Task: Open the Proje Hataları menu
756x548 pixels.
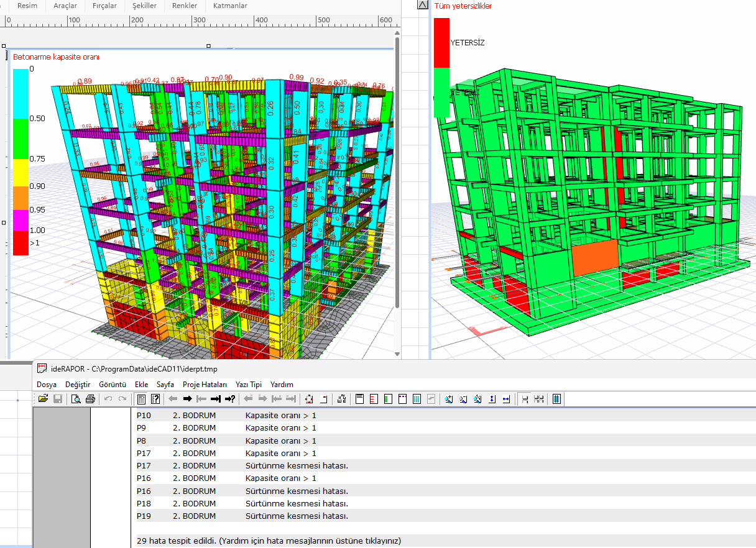Action: coord(205,385)
